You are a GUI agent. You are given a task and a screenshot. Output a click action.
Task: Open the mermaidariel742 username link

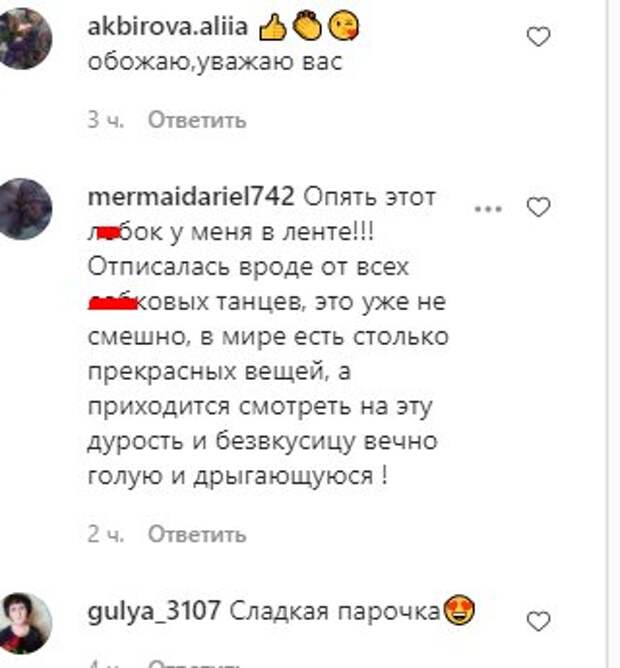[x=191, y=197]
